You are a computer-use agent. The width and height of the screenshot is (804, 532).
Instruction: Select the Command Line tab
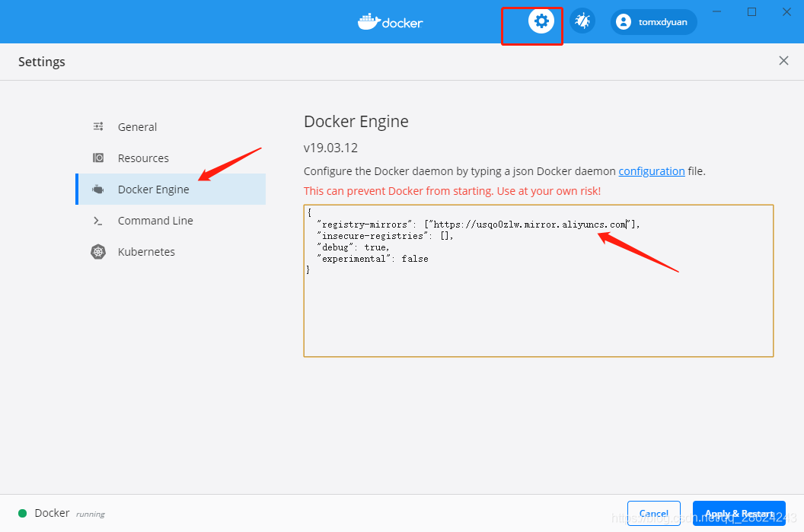coord(171,221)
